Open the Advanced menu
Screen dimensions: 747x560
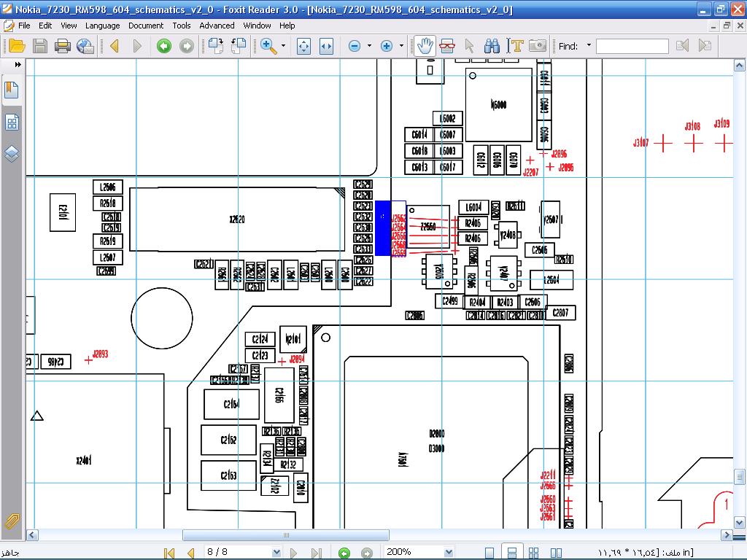[217, 26]
